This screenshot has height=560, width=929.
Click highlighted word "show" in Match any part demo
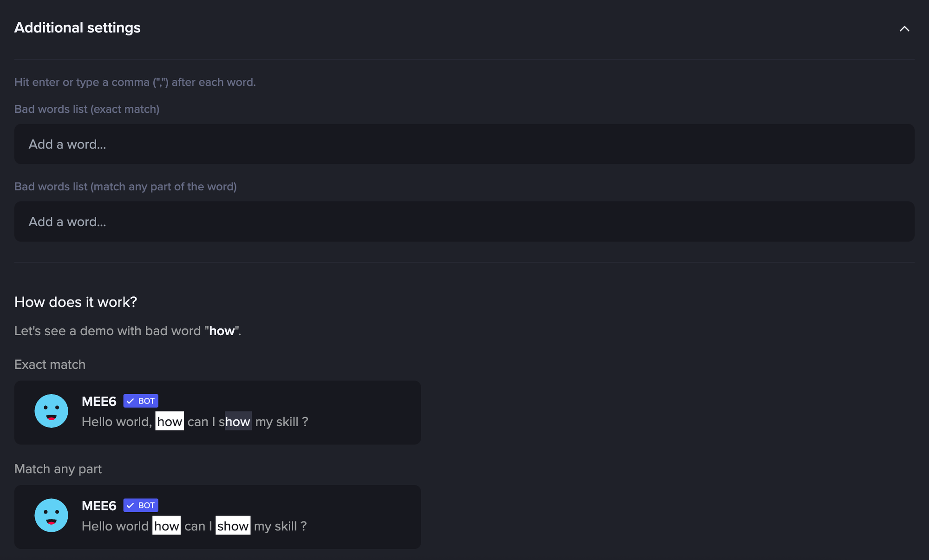(233, 526)
